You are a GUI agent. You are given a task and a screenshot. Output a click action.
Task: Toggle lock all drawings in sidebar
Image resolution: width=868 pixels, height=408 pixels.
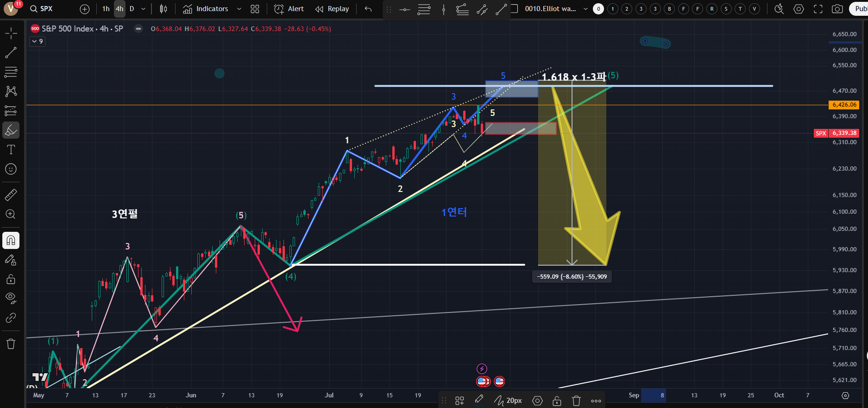tap(11, 279)
